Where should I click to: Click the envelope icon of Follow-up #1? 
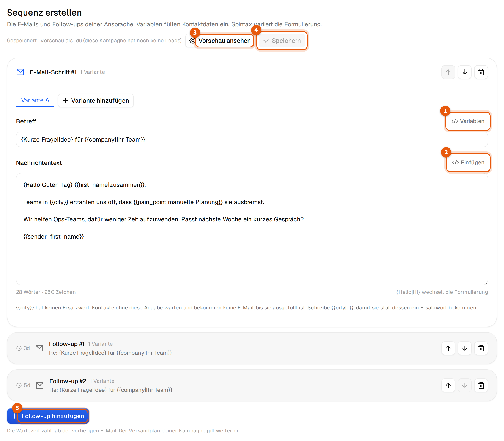(x=39, y=348)
